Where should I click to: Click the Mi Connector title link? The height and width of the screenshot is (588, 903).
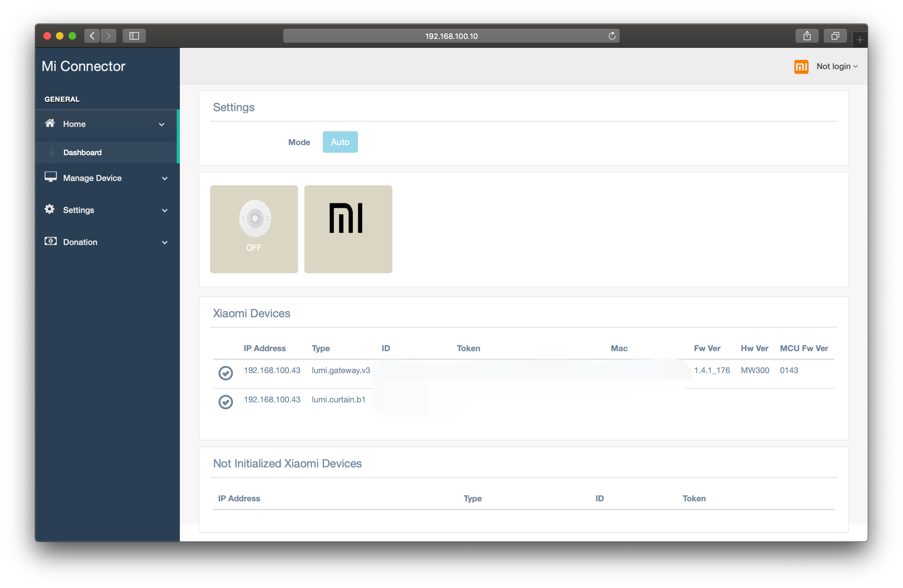click(x=83, y=66)
